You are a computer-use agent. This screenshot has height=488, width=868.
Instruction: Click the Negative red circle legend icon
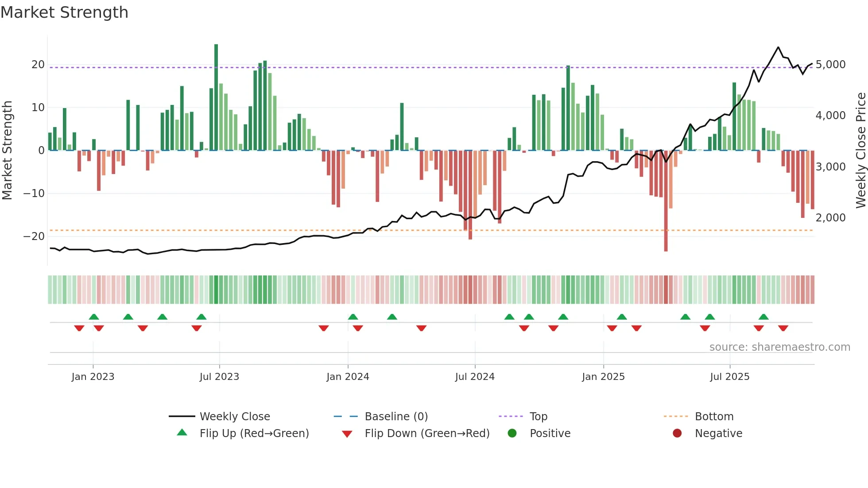[x=677, y=433]
